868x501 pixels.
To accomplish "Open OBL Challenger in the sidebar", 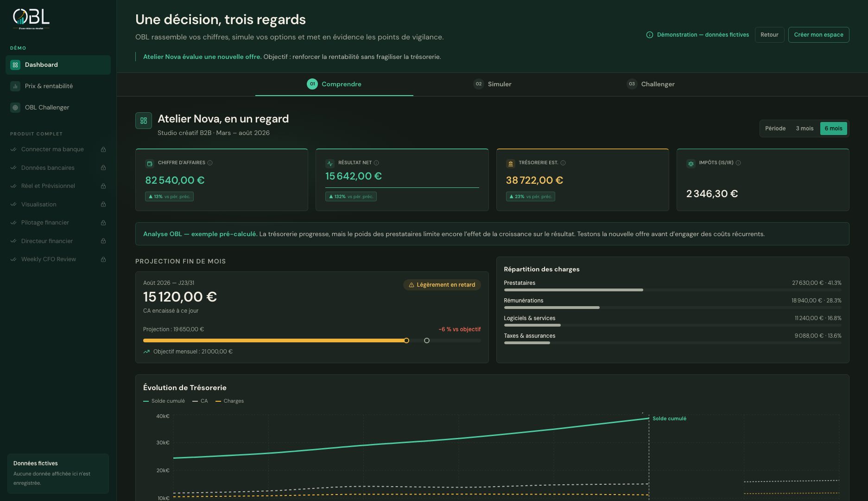I will point(58,108).
